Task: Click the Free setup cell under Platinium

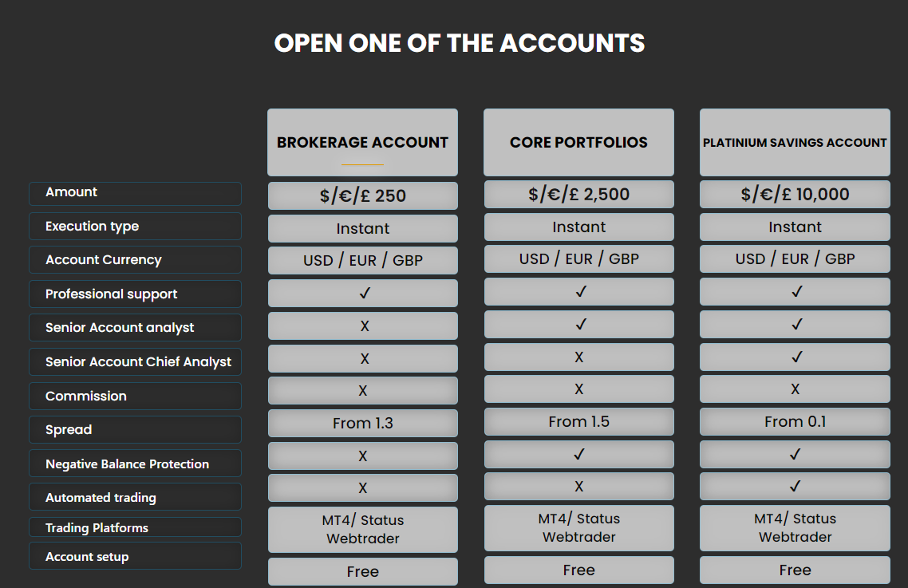Action: pos(795,570)
